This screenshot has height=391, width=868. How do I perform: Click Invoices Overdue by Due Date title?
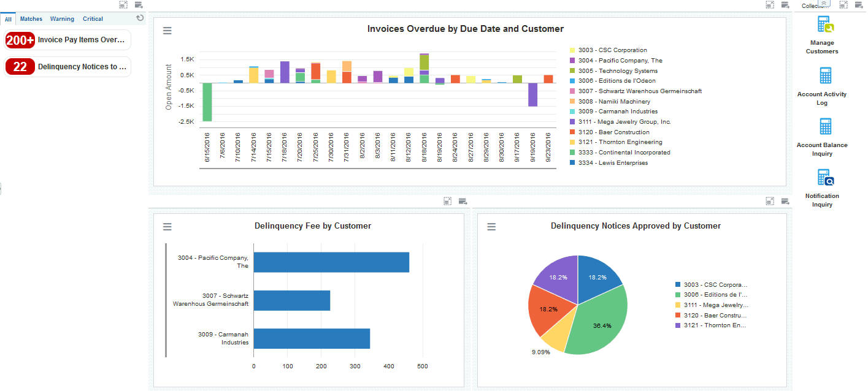466,29
